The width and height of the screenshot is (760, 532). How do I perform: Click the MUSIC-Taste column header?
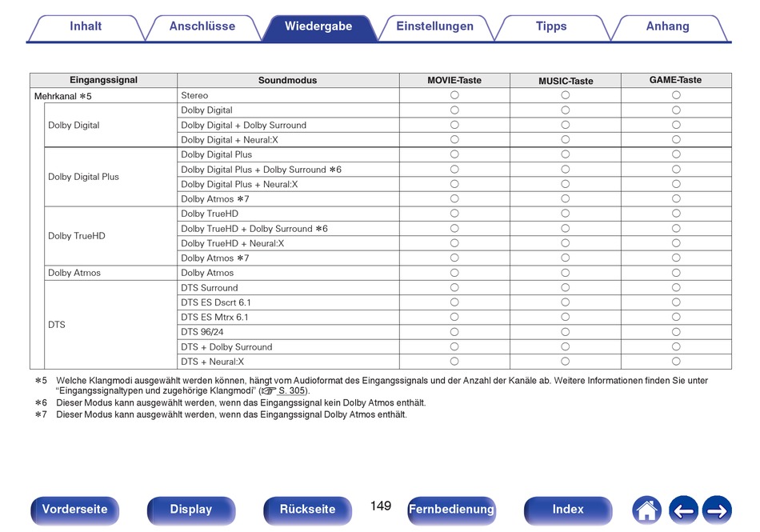point(565,81)
